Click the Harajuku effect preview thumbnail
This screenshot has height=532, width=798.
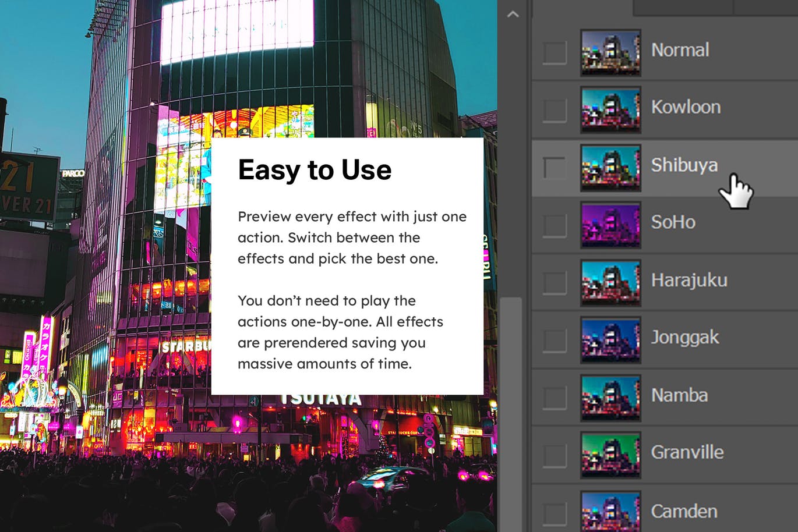(x=610, y=282)
